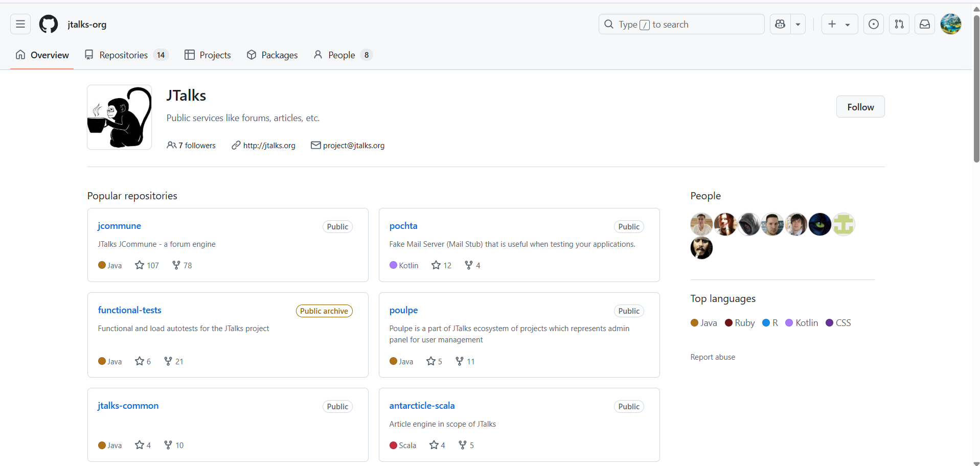The image size is (980, 466).
Task: Open the poulpe repository
Action: pyautogui.click(x=403, y=310)
